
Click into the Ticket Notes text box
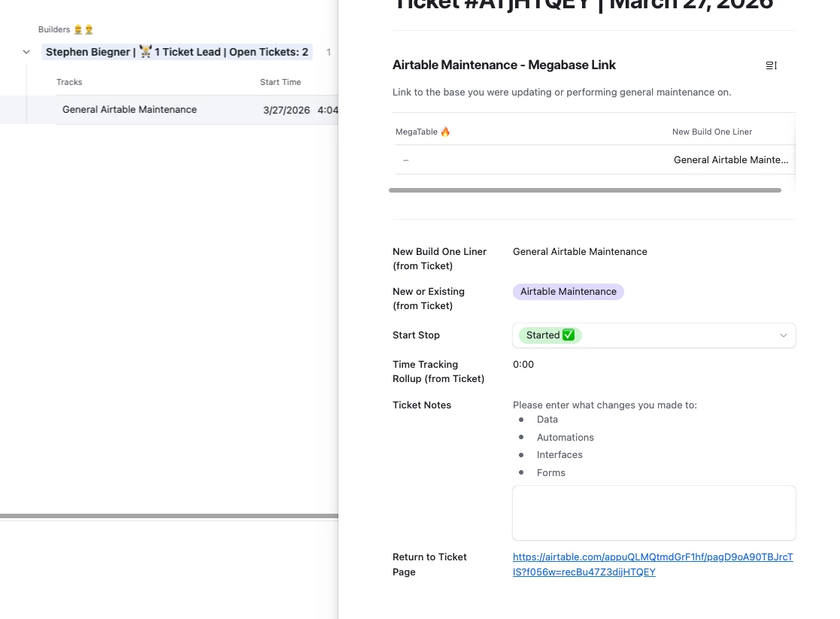coord(654,513)
